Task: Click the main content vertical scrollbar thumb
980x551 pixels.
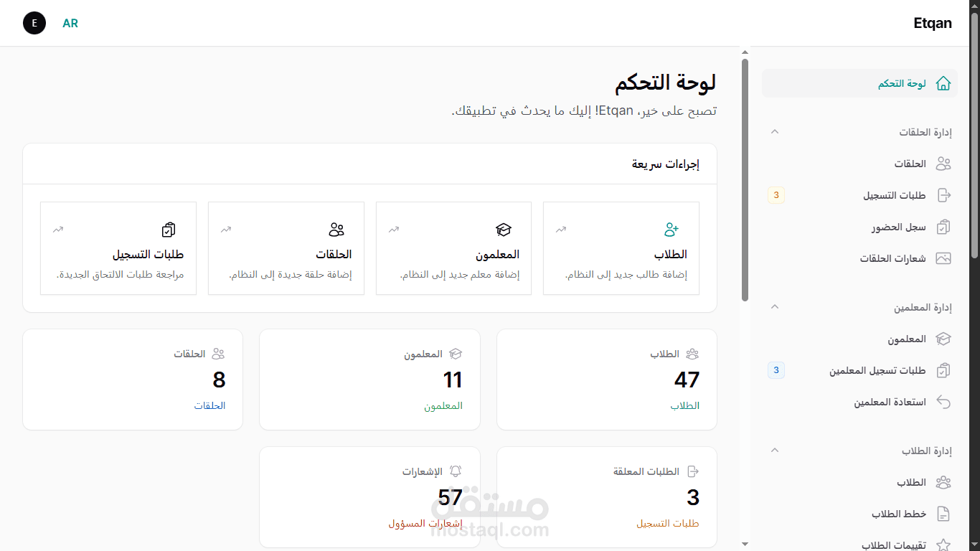Action: pos(745,179)
